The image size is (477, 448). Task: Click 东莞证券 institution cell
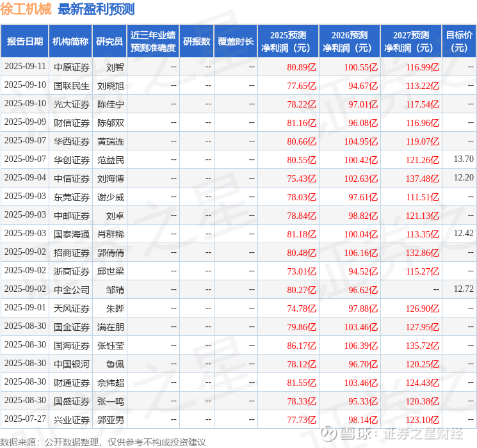(x=72, y=197)
